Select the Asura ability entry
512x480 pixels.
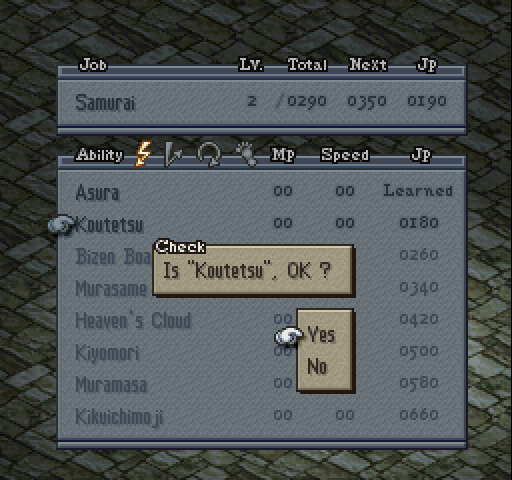pos(262,192)
